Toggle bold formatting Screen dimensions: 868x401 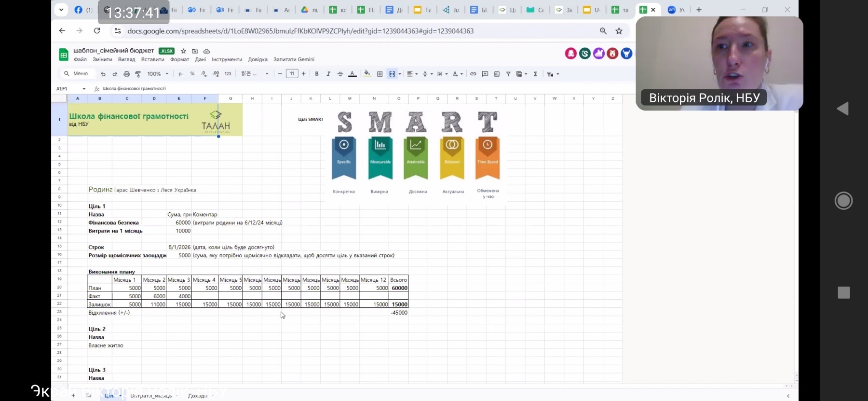[317, 74]
